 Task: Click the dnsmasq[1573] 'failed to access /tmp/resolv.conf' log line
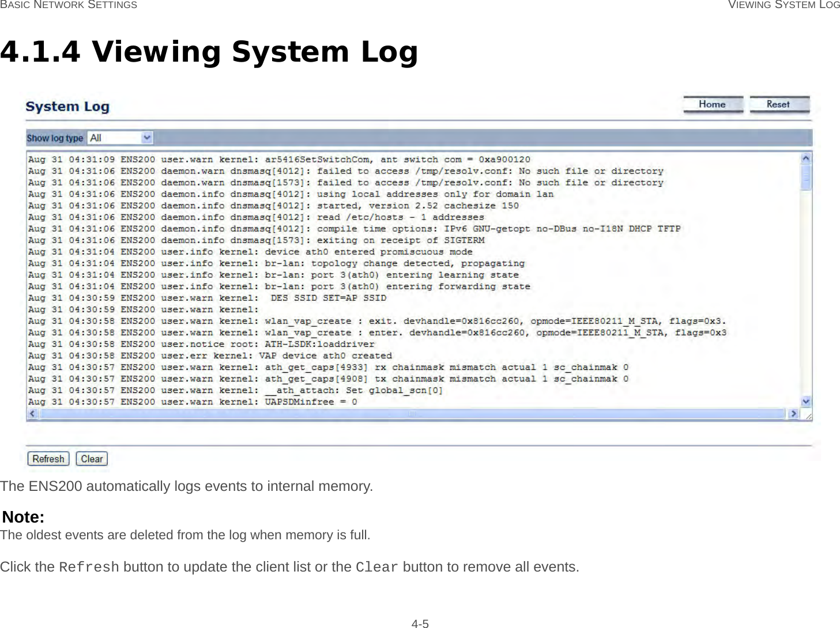[x=346, y=183]
